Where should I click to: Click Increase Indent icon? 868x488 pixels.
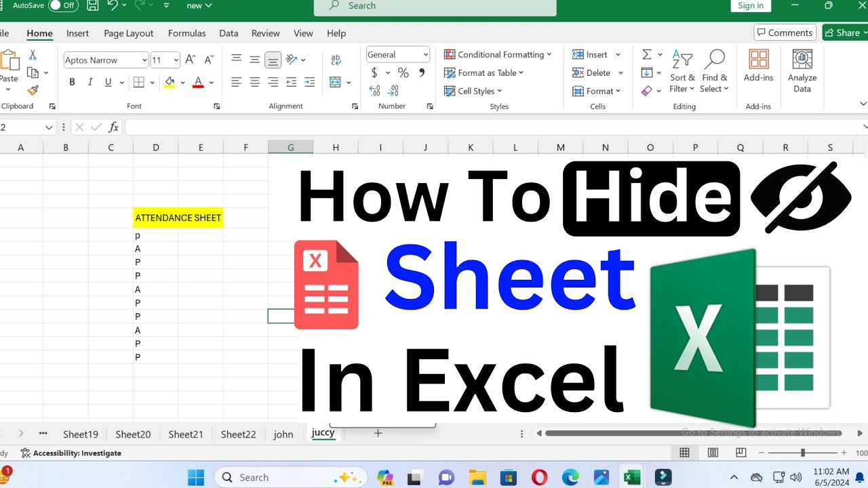coord(310,82)
